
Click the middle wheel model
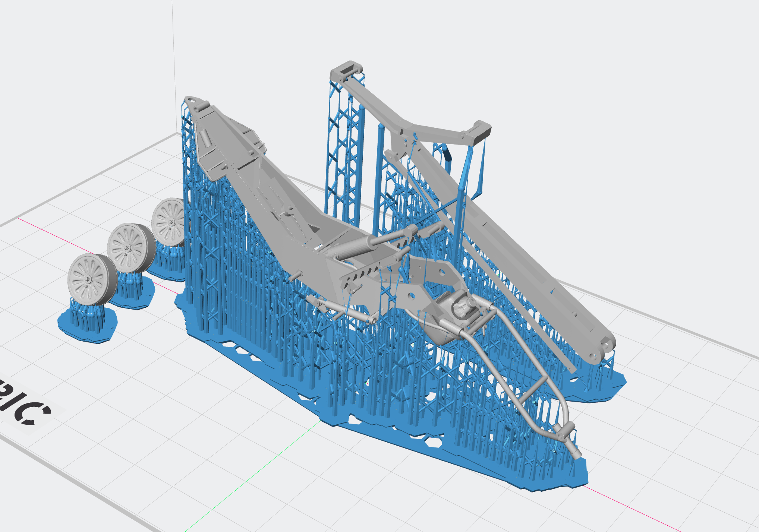coord(127,248)
